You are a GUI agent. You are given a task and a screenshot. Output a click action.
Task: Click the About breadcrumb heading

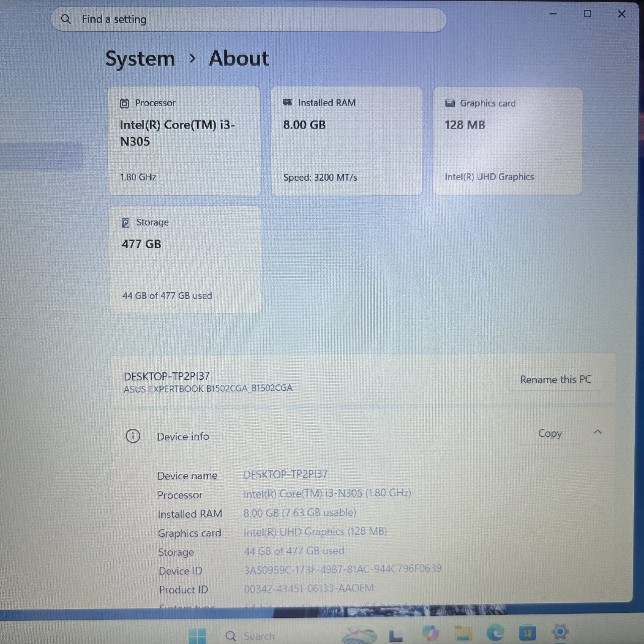click(239, 58)
